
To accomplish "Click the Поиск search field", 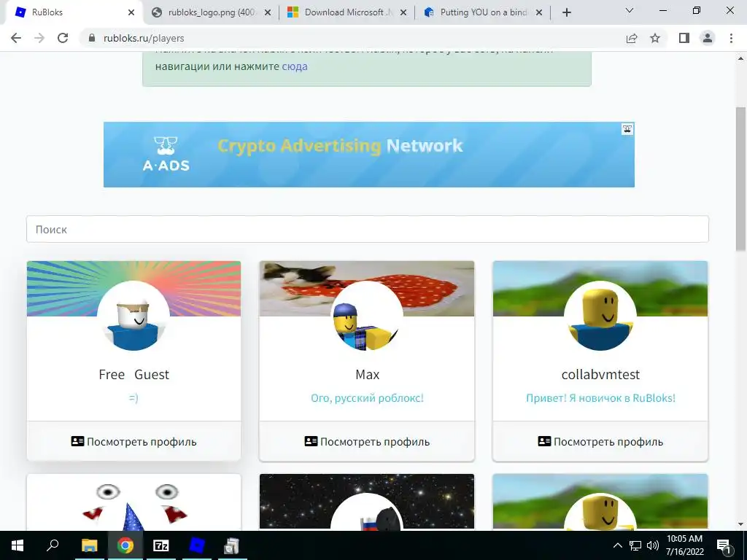I will click(x=368, y=229).
